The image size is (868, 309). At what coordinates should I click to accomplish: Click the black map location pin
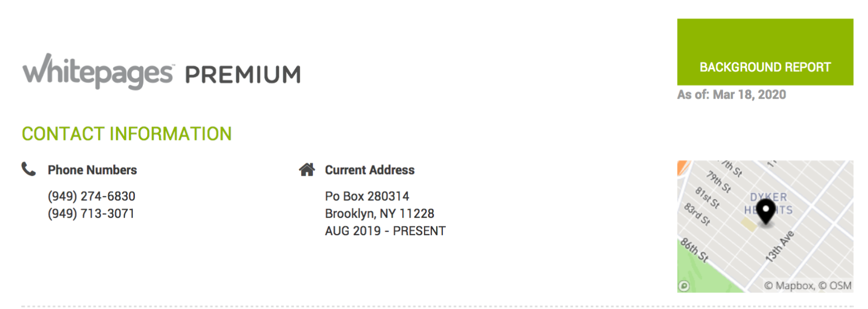coord(766,212)
